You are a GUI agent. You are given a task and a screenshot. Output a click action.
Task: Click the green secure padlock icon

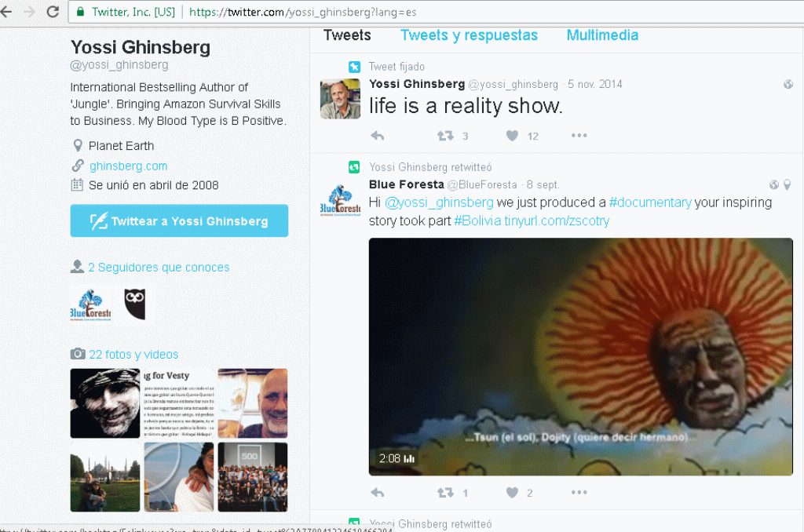[80, 12]
